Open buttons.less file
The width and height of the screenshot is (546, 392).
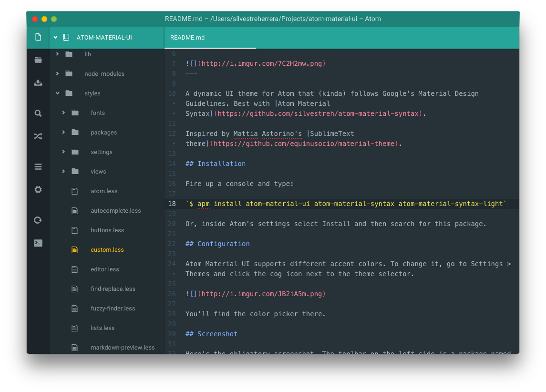(x=107, y=230)
